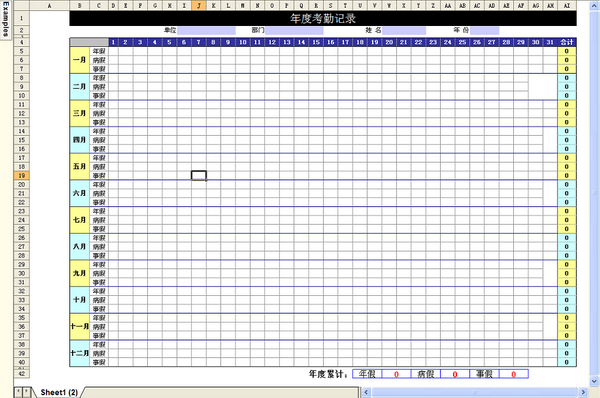The width and height of the screenshot is (600, 398).
Task: Click the horizontal scrollbar right arrow
Action: [x=583, y=392]
